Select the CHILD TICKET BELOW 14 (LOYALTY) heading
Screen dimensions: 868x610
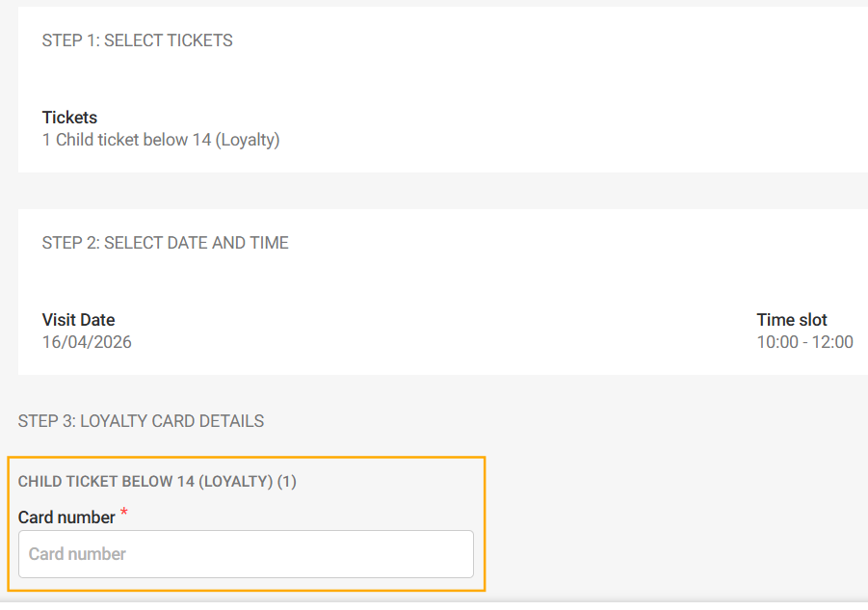154,481
